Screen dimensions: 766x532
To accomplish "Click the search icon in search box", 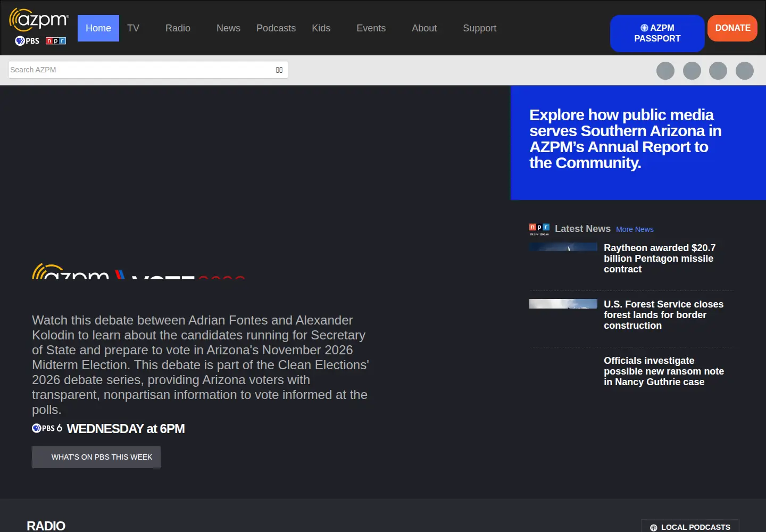I will (279, 70).
